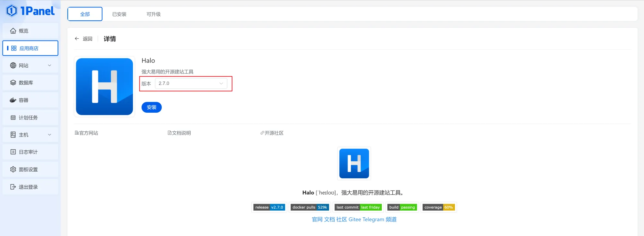
Task: Open the version 2.7.0 dropdown
Action: click(191, 83)
